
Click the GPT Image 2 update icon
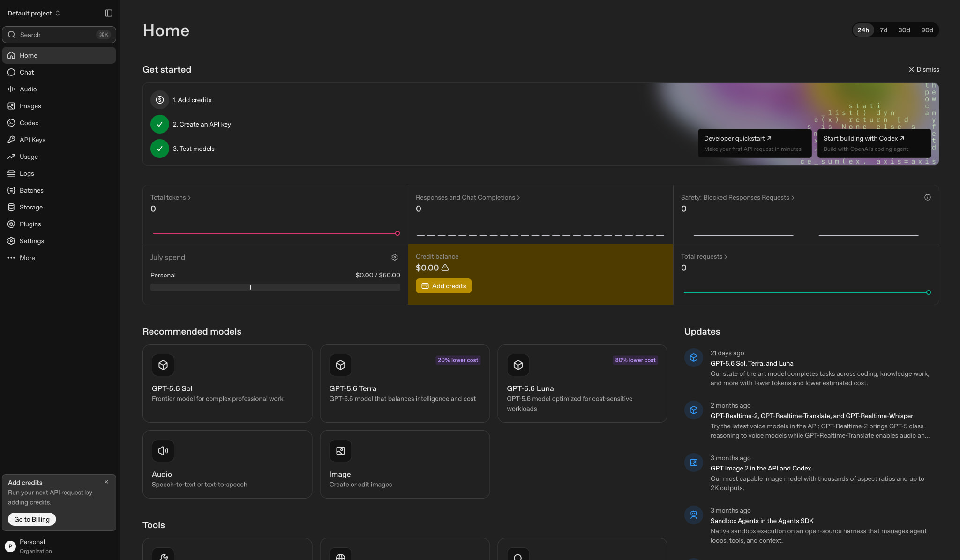click(694, 463)
